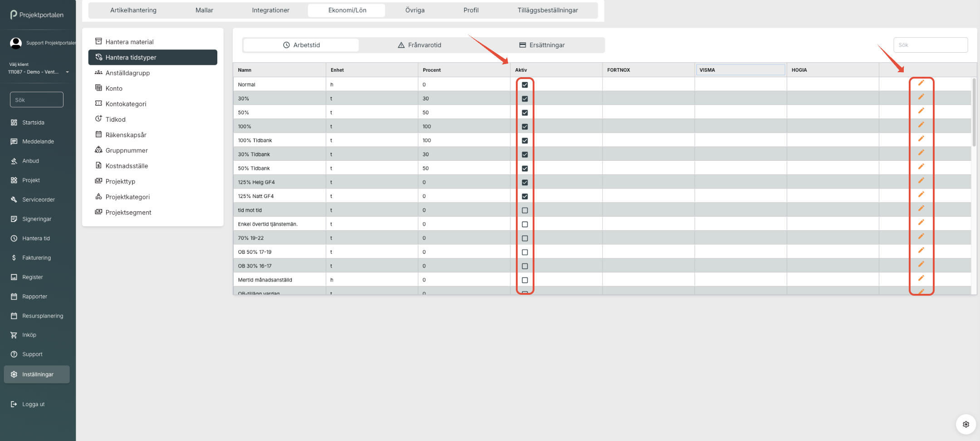The width and height of the screenshot is (980, 441).
Task: Switch to the Artikelhantering tab
Action: (133, 10)
